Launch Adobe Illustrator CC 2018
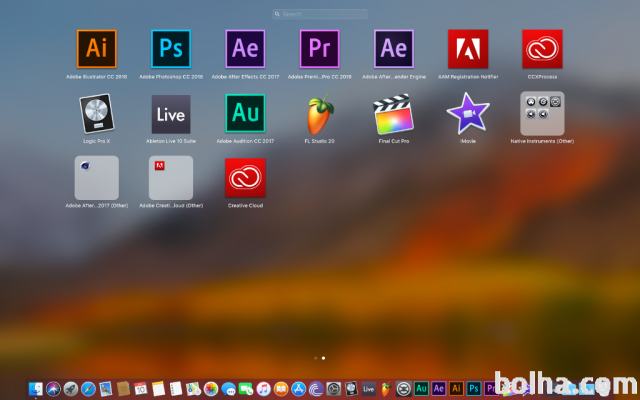The image size is (640, 400). coord(96,48)
